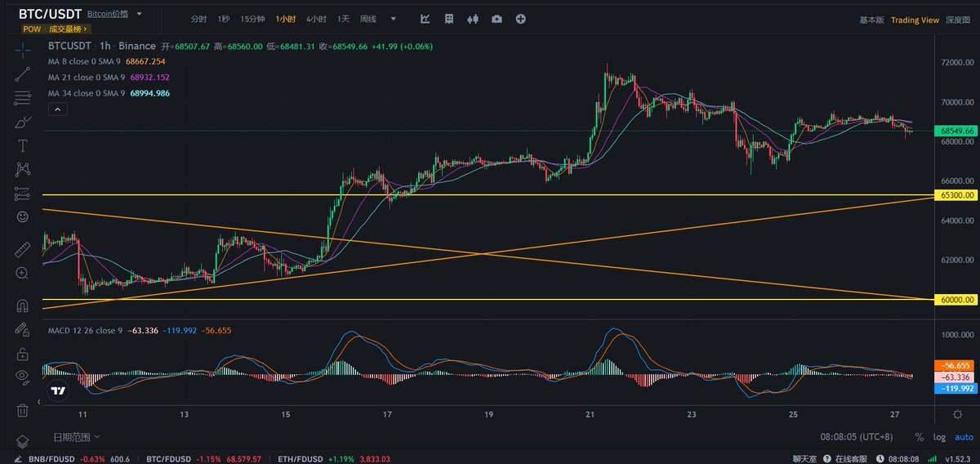Open the indicators chart icon
This screenshot has width=980, height=464.
tap(425, 19)
